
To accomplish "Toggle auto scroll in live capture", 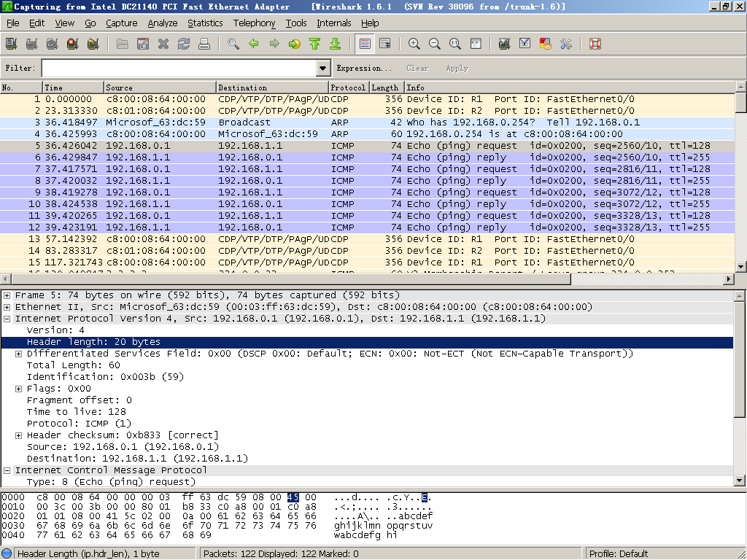I will pos(385,44).
